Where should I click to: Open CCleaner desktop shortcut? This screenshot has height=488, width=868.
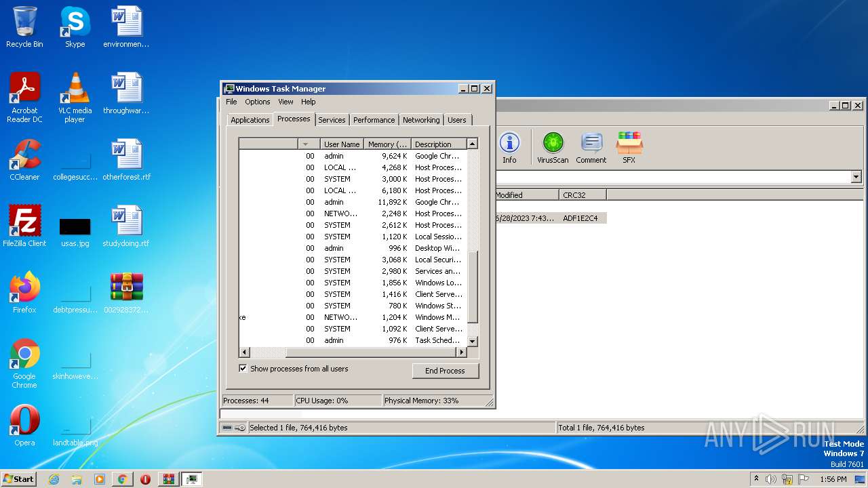coord(24,160)
